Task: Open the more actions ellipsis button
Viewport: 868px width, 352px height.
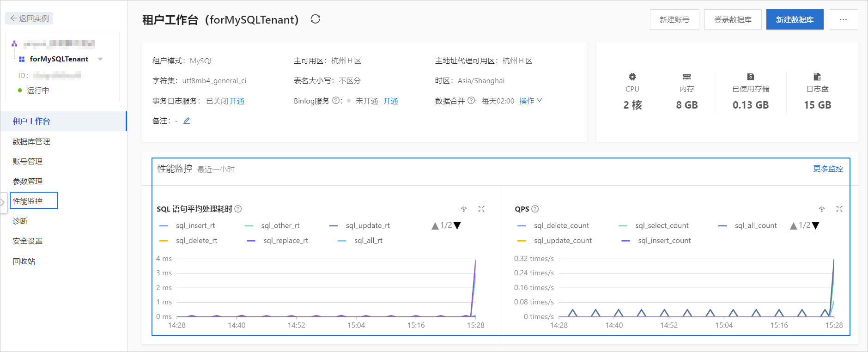Action: (843, 19)
